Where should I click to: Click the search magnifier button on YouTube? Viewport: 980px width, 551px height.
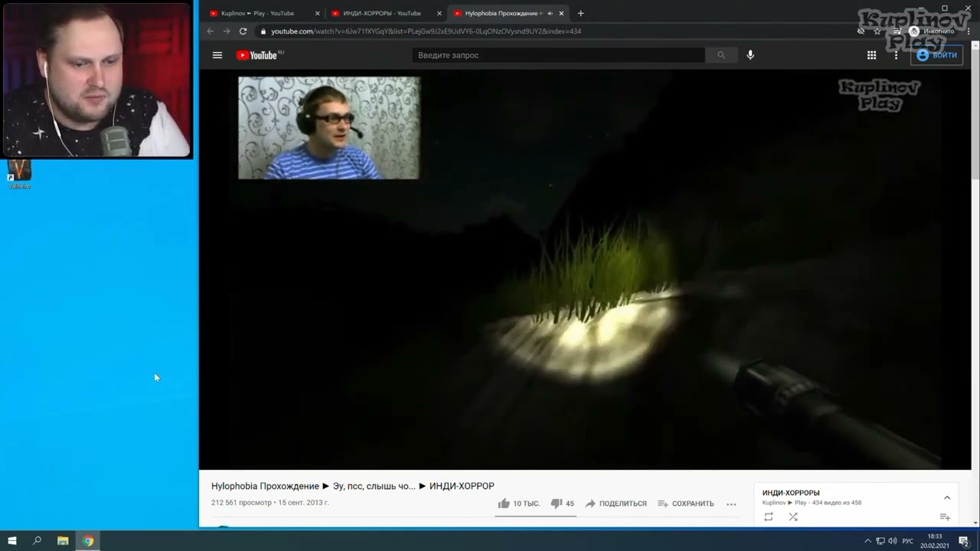coord(721,55)
